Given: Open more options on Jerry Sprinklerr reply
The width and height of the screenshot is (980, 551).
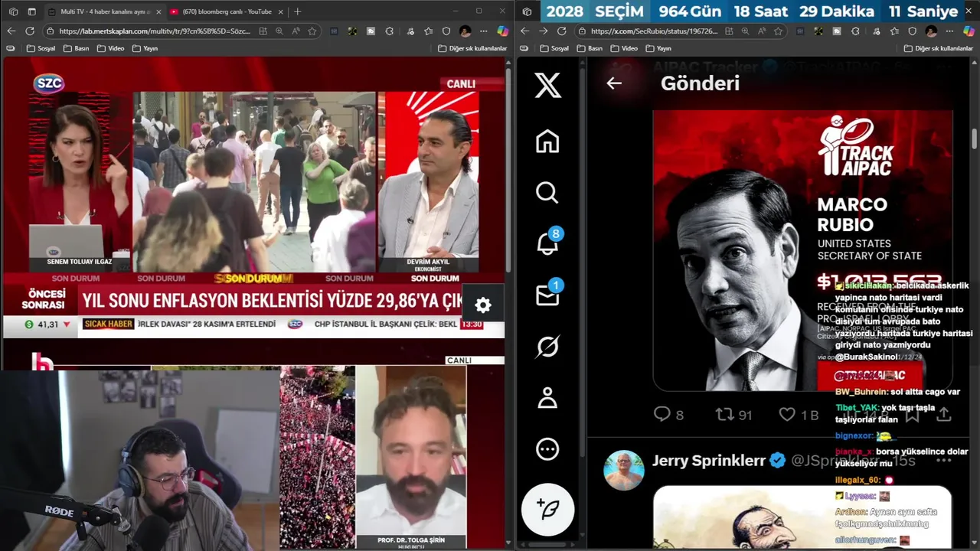Looking at the screenshot, I should pos(944,461).
